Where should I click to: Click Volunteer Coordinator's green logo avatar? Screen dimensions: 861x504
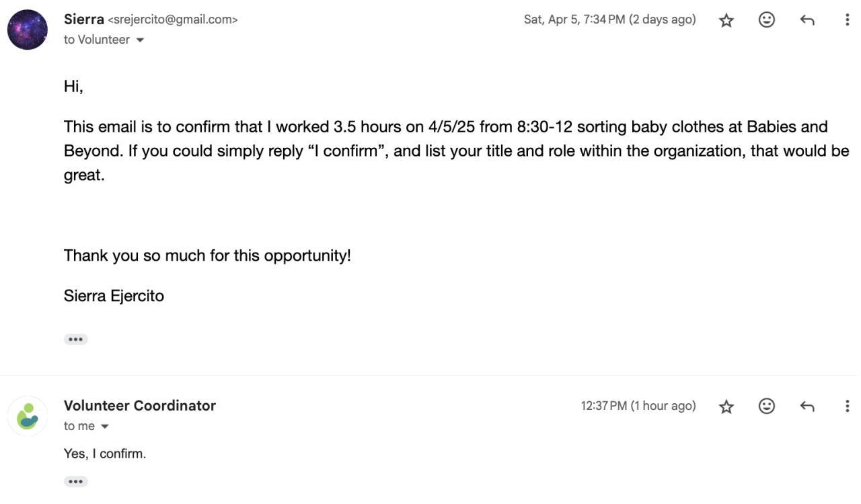click(x=28, y=416)
